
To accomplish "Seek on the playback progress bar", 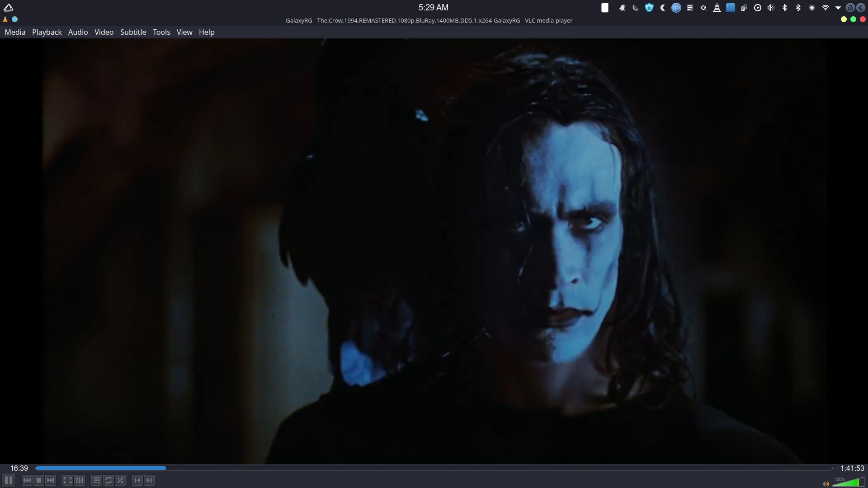I will [x=434, y=468].
